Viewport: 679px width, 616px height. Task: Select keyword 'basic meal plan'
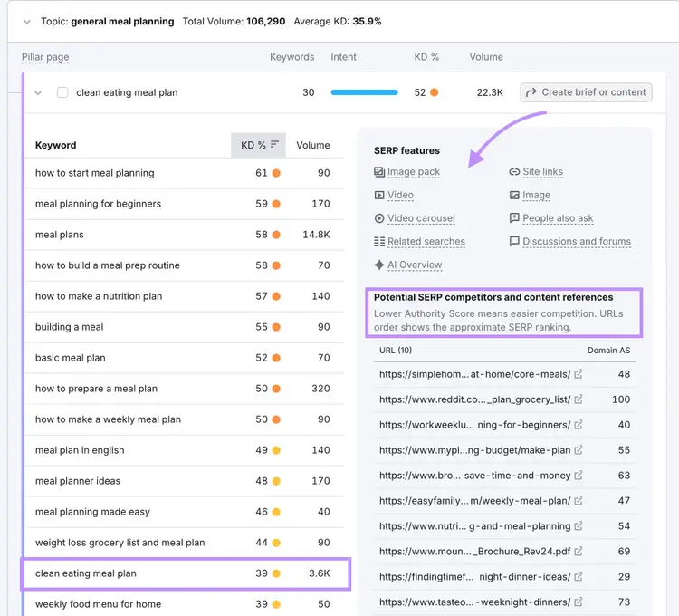coord(70,358)
